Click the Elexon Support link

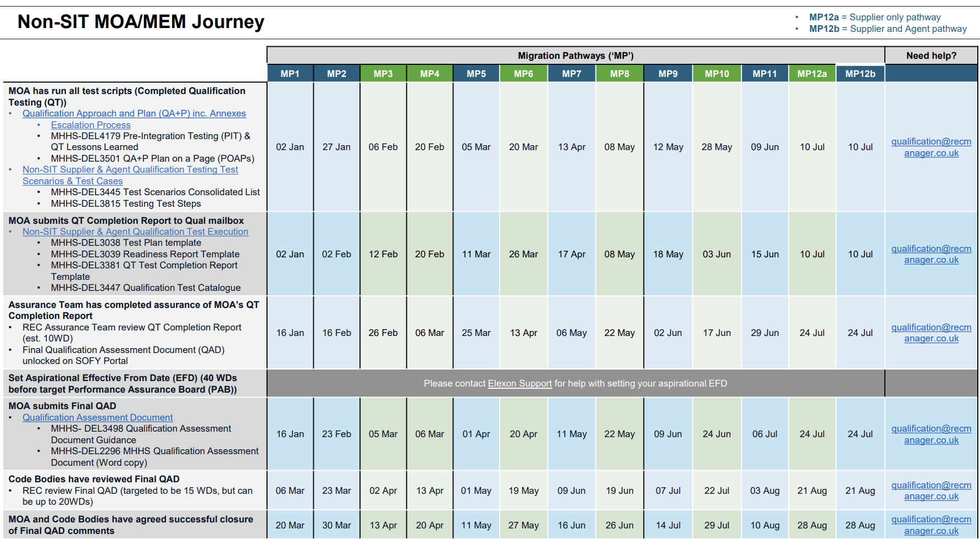point(520,383)
